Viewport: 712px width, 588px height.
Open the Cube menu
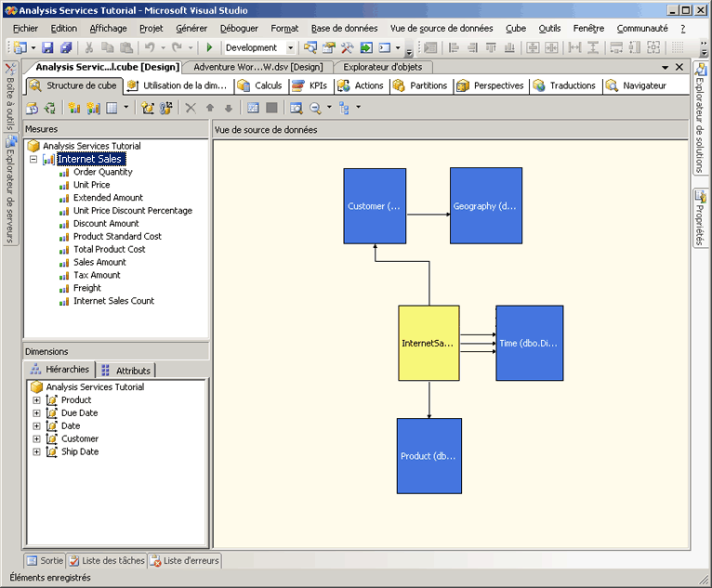(x=515, y=29)
